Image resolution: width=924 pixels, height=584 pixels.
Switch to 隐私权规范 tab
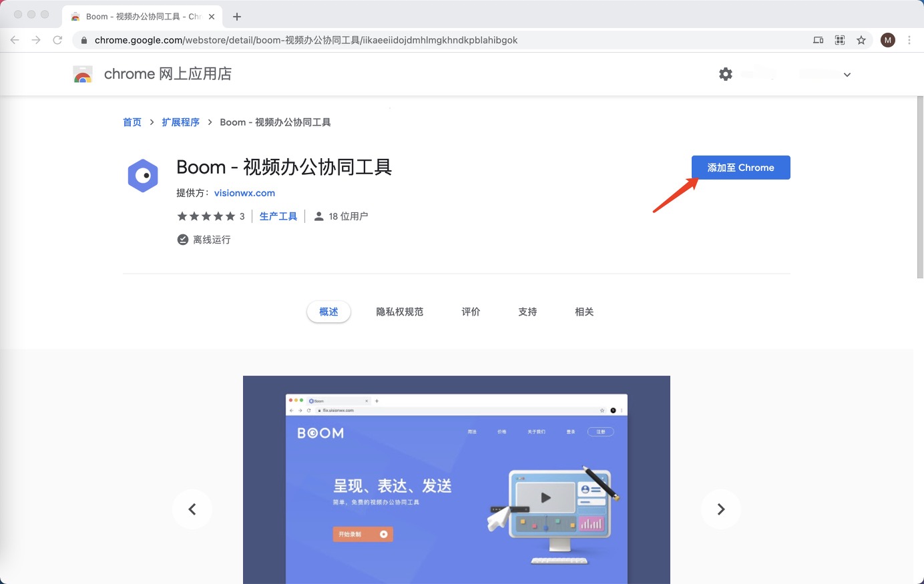(400, 312)
